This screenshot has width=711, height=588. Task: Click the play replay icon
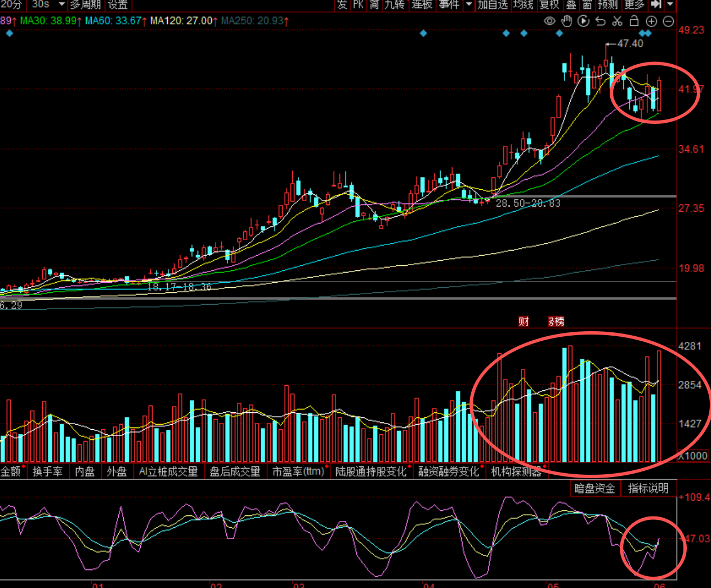(x=583, y=21)
